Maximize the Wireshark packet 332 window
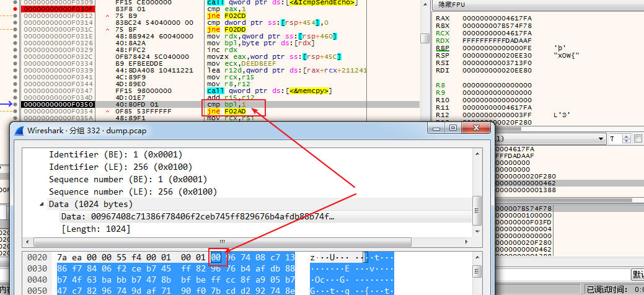Screen dimensions: 644x295 [453, 128]
